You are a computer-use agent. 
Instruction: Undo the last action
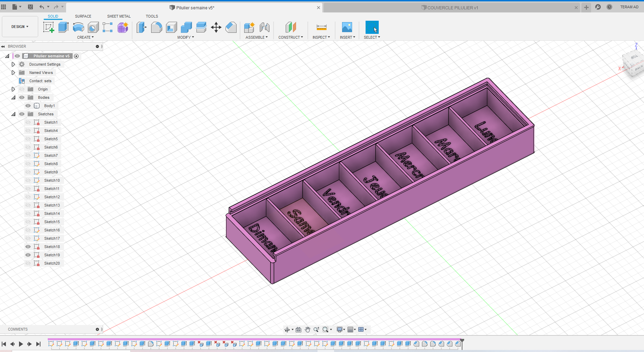[42, 7]
